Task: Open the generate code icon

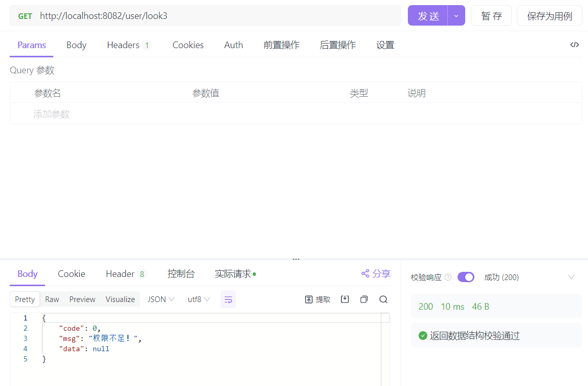Action: click(574, 45)
